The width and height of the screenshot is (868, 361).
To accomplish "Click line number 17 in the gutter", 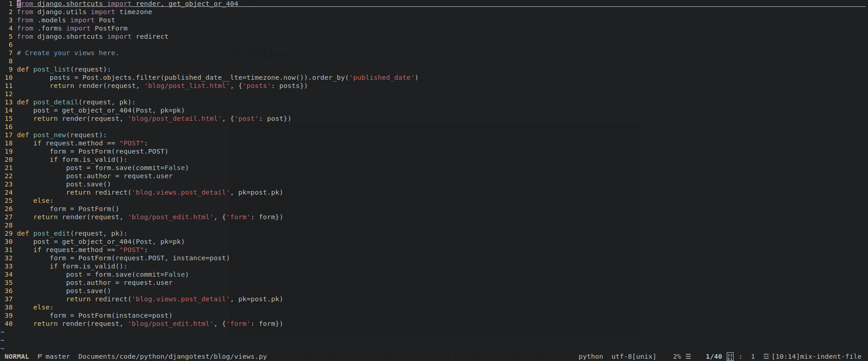I will (x=9, y=135).
